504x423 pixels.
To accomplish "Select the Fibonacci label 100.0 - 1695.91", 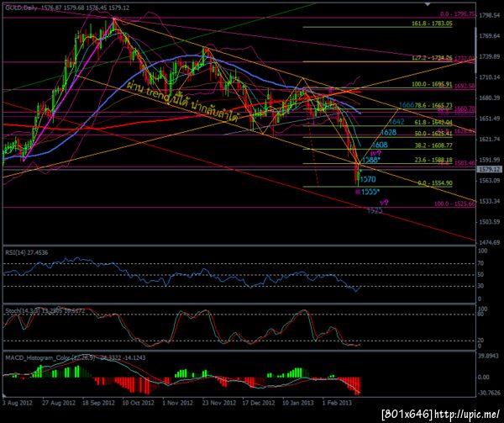I will tap(432, 85).
